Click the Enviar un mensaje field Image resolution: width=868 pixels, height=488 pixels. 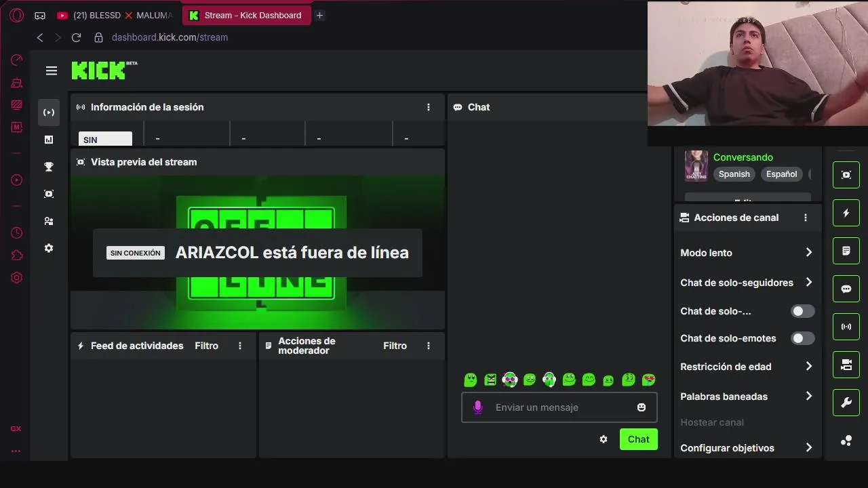tap(559, 407)
